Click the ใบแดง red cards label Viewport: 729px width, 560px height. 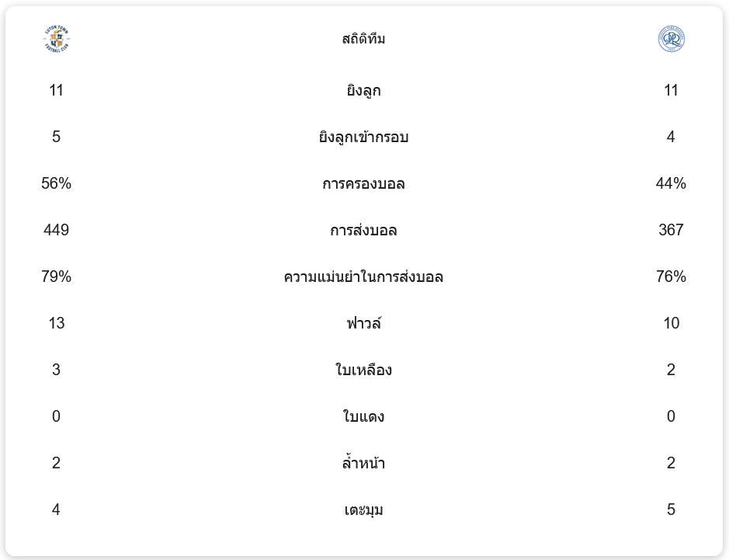pos(363,417)
